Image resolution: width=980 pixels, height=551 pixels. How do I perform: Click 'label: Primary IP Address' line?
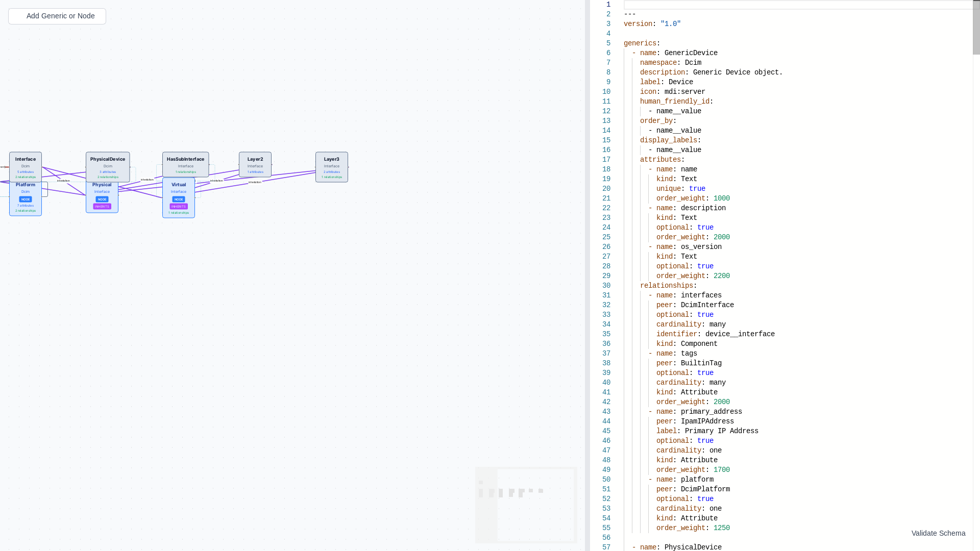pyautogui.click(x=707, y=431)
